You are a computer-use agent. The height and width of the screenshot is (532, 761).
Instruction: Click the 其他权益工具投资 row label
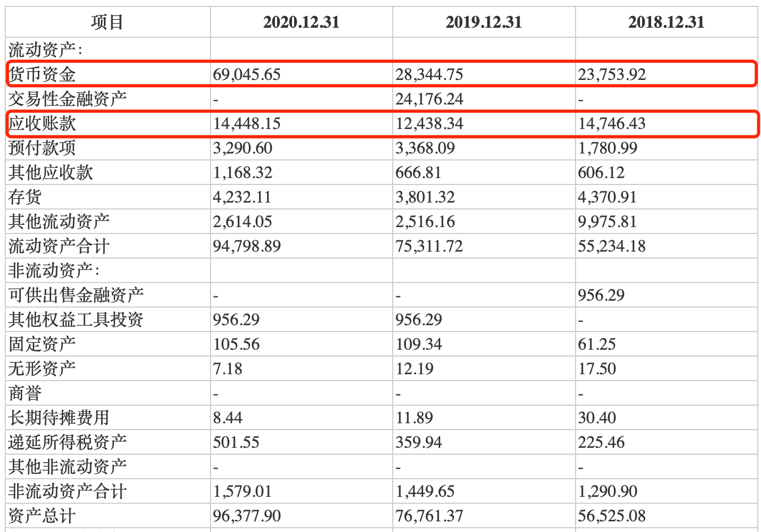pyautogui.click(x=76, y=319)
